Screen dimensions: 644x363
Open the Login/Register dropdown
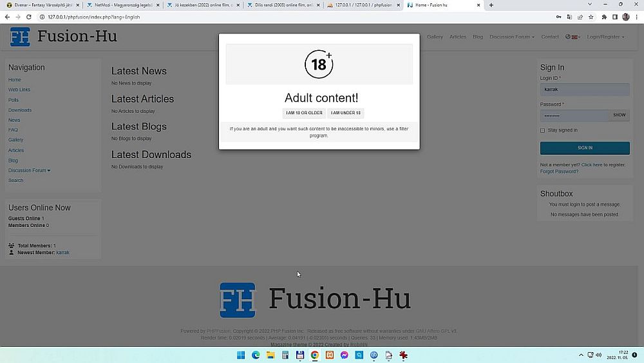point(605,37)
